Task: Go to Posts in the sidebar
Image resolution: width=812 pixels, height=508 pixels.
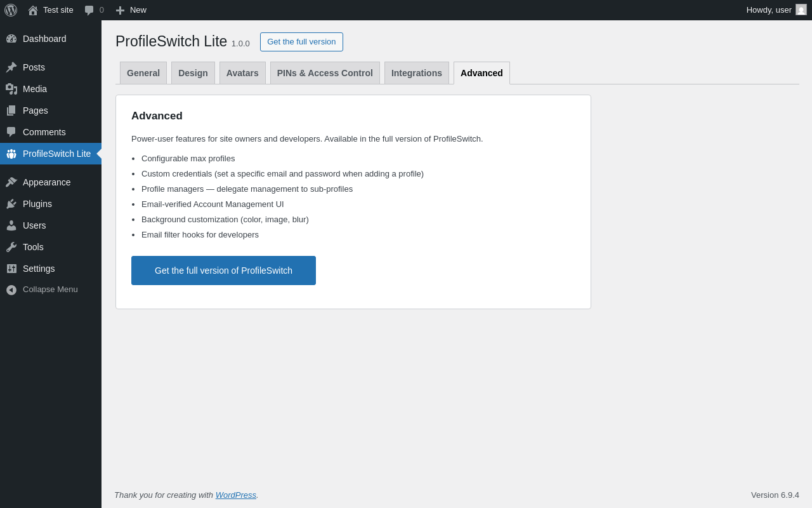Action: 34,67
